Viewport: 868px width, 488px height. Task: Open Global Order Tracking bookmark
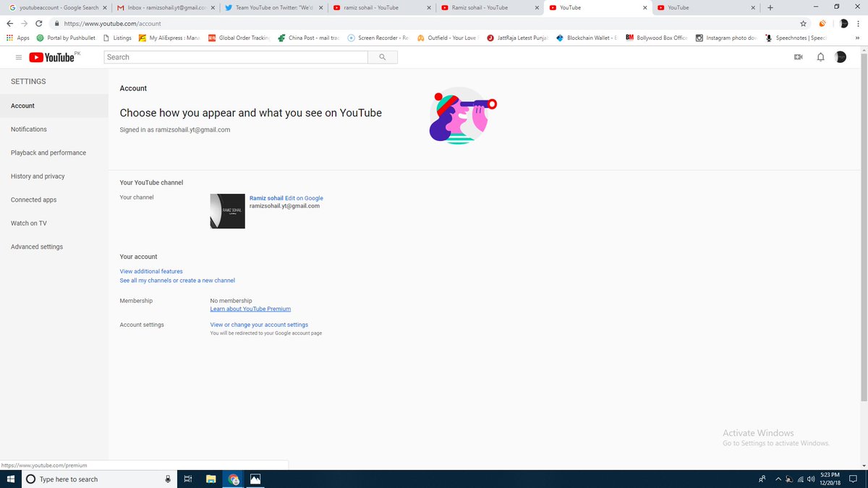(x=239, y=38)
